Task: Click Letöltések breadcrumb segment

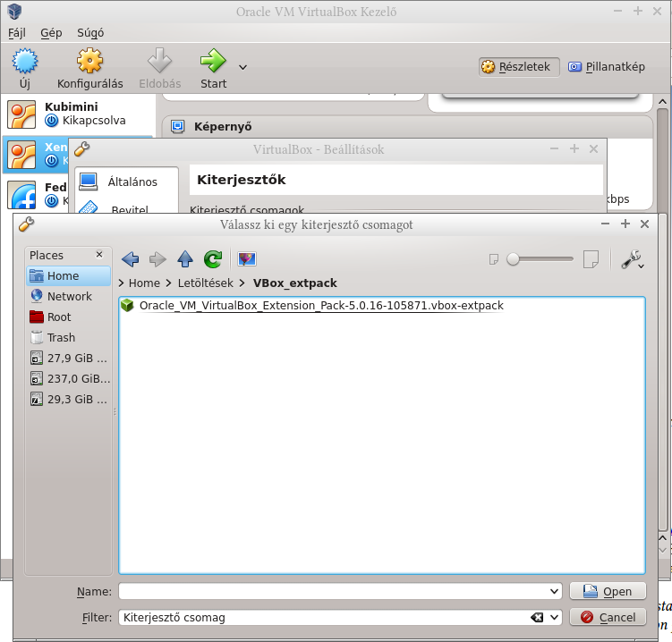Action: point(205,283)
